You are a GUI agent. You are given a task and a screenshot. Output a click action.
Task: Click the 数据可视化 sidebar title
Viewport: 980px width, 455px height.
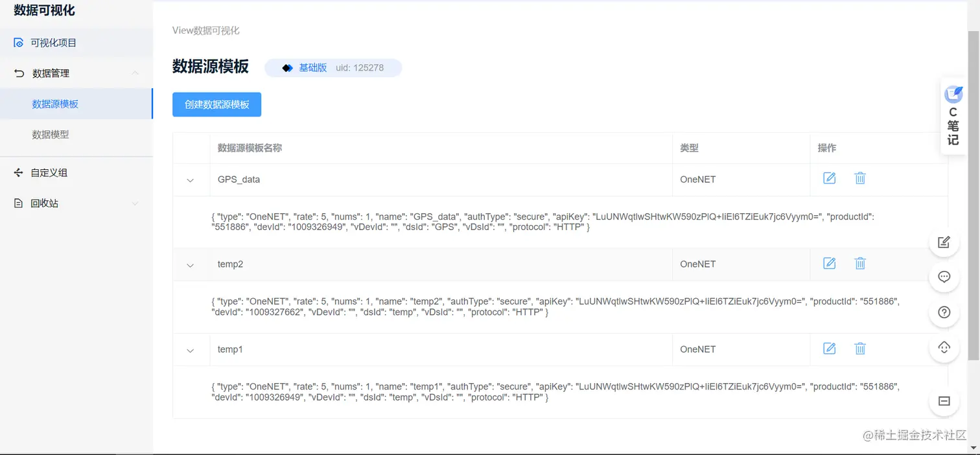click(44, 10)
